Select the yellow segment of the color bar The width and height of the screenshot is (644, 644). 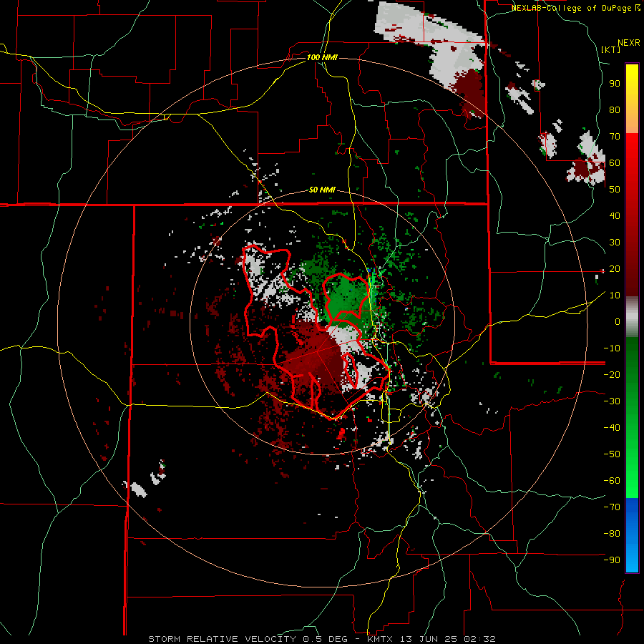(632, 99)
